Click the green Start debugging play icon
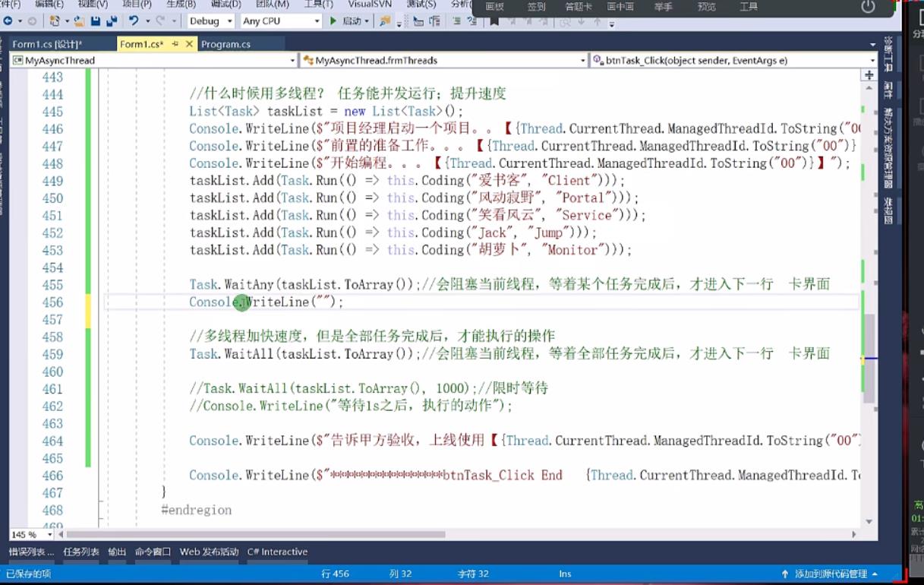Screen dimensions: 924x585 coord(333,21)
